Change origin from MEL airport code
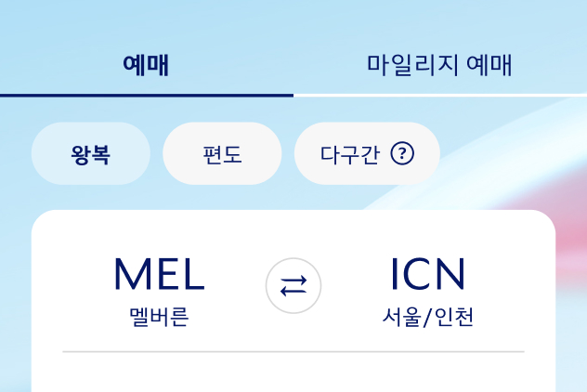Image resolution: width=587 pixels, height=392 pixels. coord(159,274)
